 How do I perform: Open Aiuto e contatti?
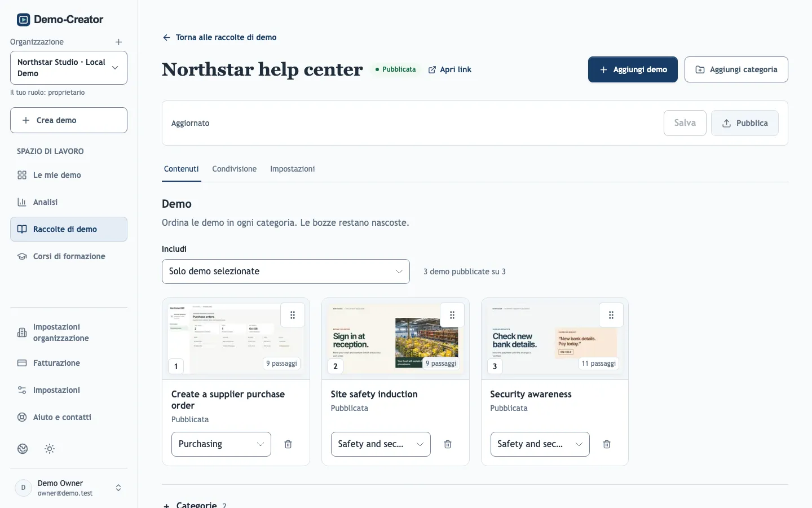[x=69, y=417]
